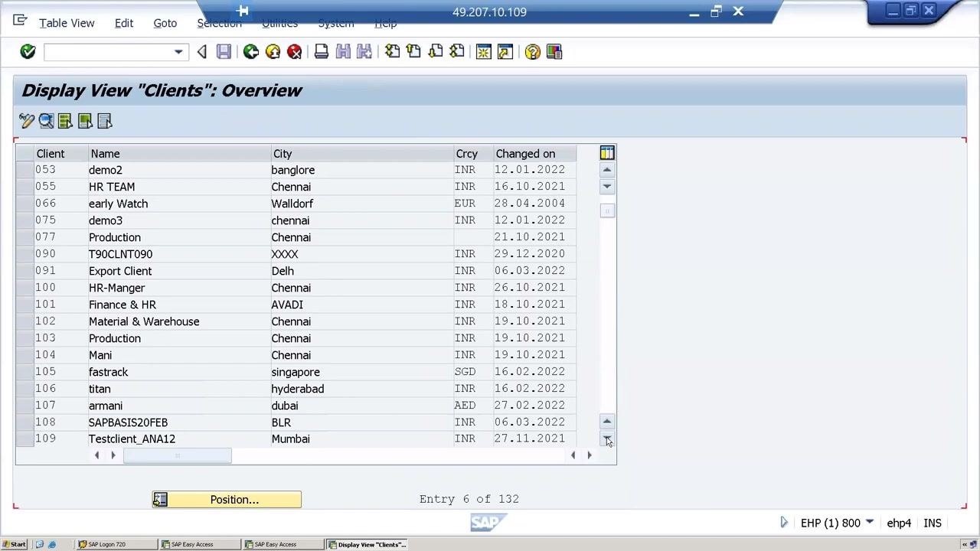This screenshot has height=551, width=980.
Task: Go back with the green Back arrow
Action: coord(250,52)
